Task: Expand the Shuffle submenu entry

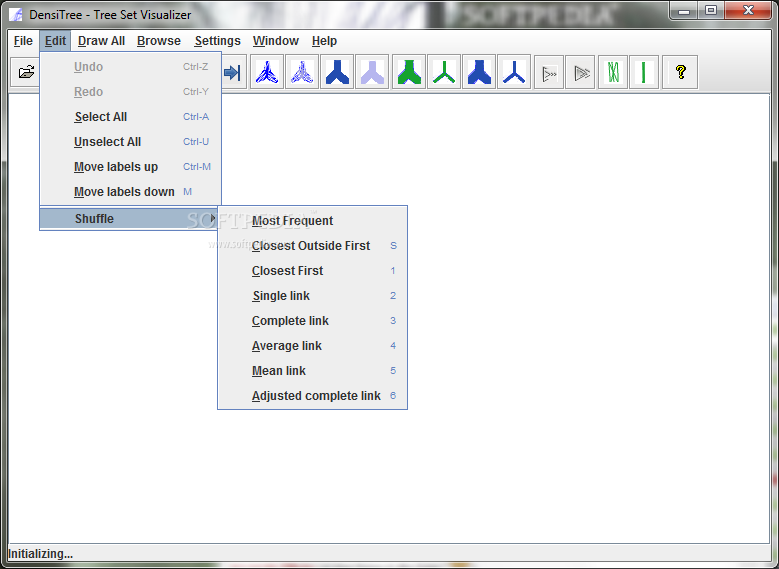Action: (x=129, y=219)
